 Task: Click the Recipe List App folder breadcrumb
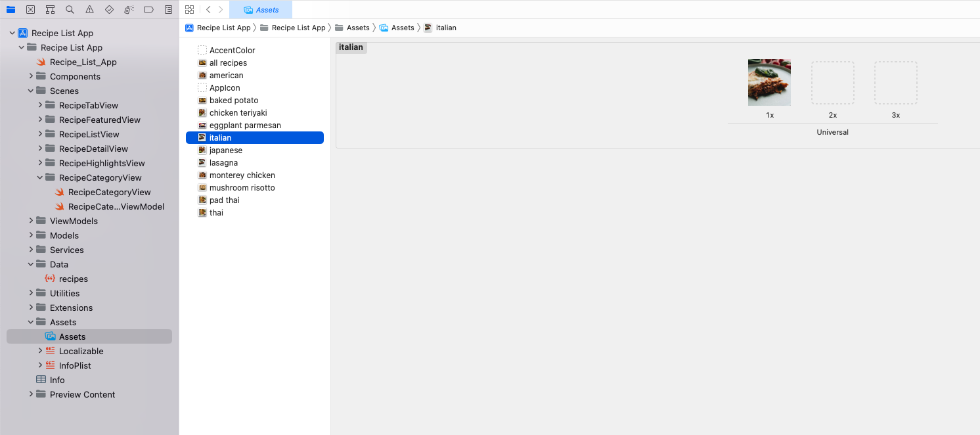click(293, 28)
